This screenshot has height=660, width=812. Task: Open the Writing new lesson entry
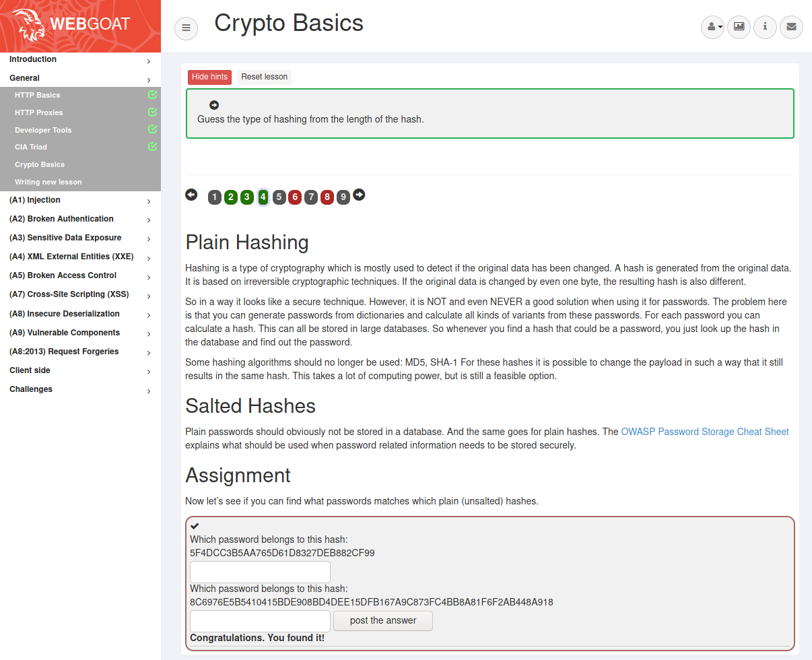click(x=47, y=182)
